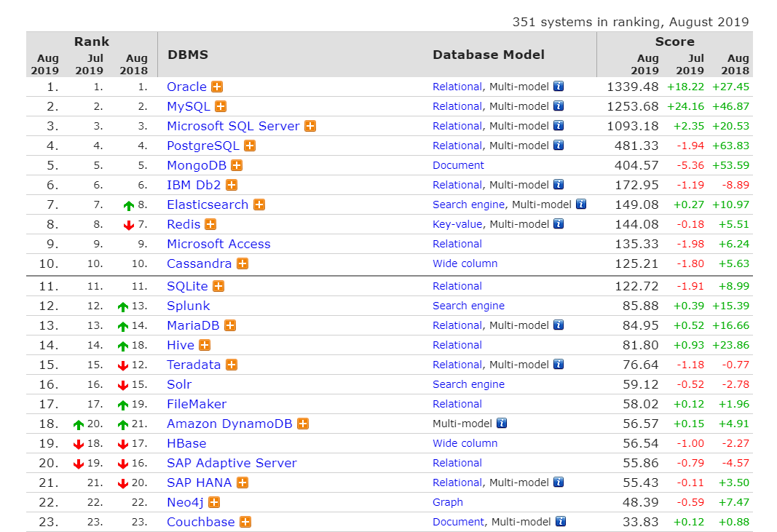Viewport: 777px width, 532px height.
Task: Click the info icon in Amazon DynamoDB row
Action: (502, 424)
